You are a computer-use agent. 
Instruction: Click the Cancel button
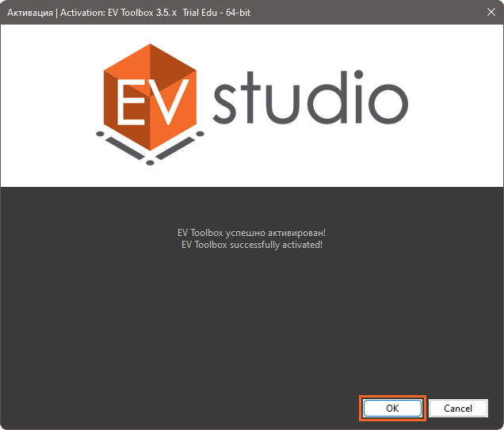[x=458, y=408]
